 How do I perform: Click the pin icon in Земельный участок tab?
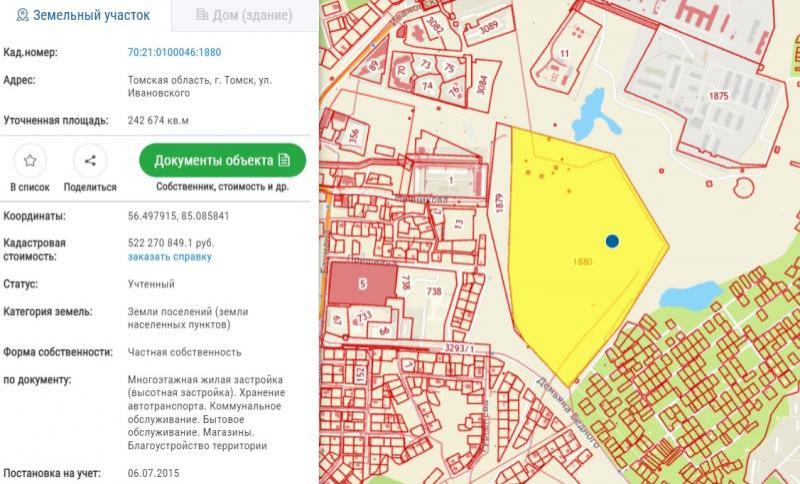22,16
